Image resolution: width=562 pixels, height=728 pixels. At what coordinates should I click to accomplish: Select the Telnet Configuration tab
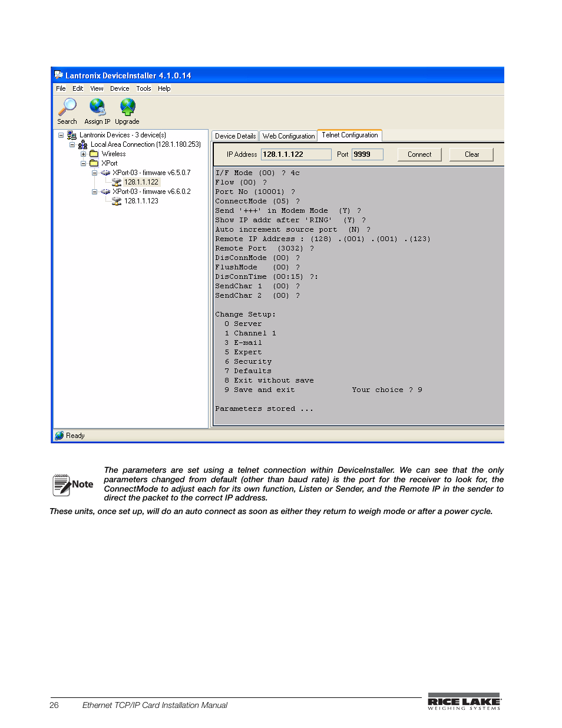pos(350,135)
